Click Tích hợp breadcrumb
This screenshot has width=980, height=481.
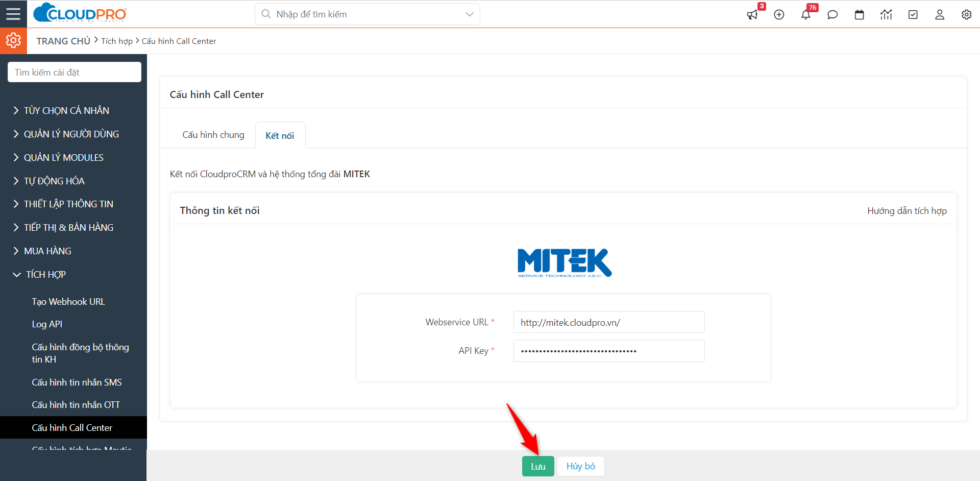[117, 41]
